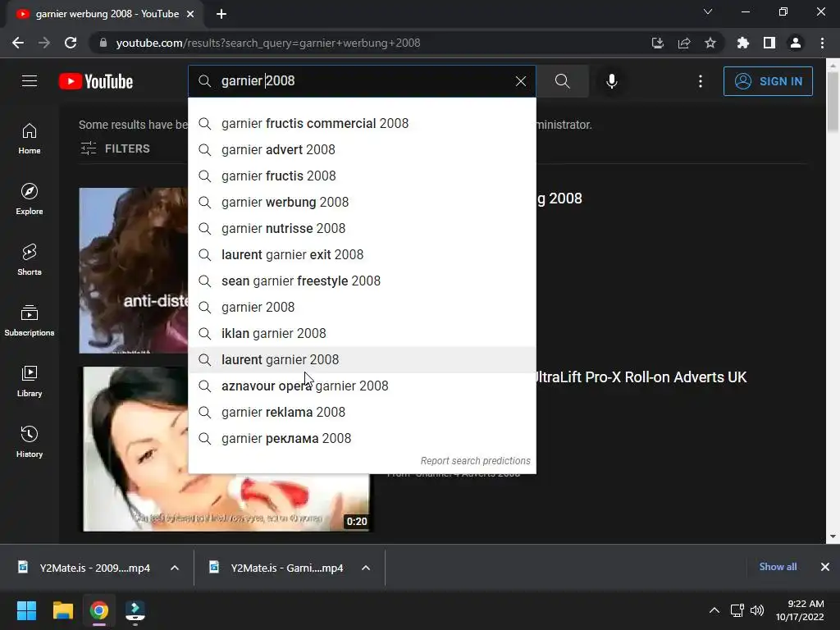The image size is (840, 630).
Task: Open the Chrome three-dot menu
Action: click(x=822, y=43)
